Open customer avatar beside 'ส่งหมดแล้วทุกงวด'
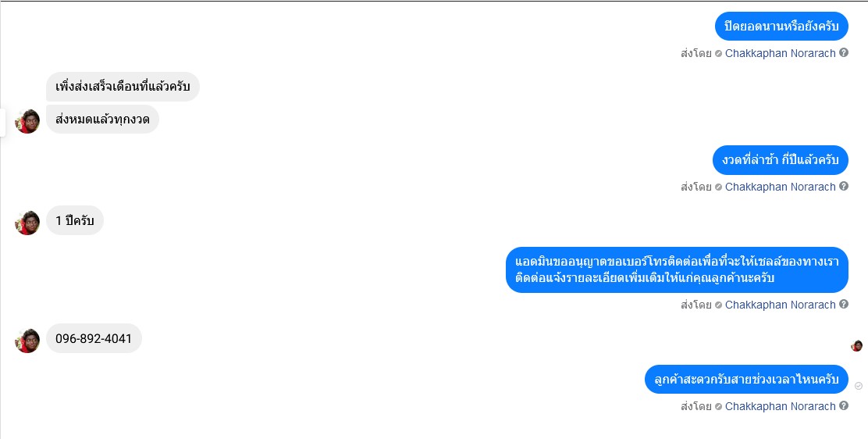Viewport: 868px width, 439px height. [27, 121]
